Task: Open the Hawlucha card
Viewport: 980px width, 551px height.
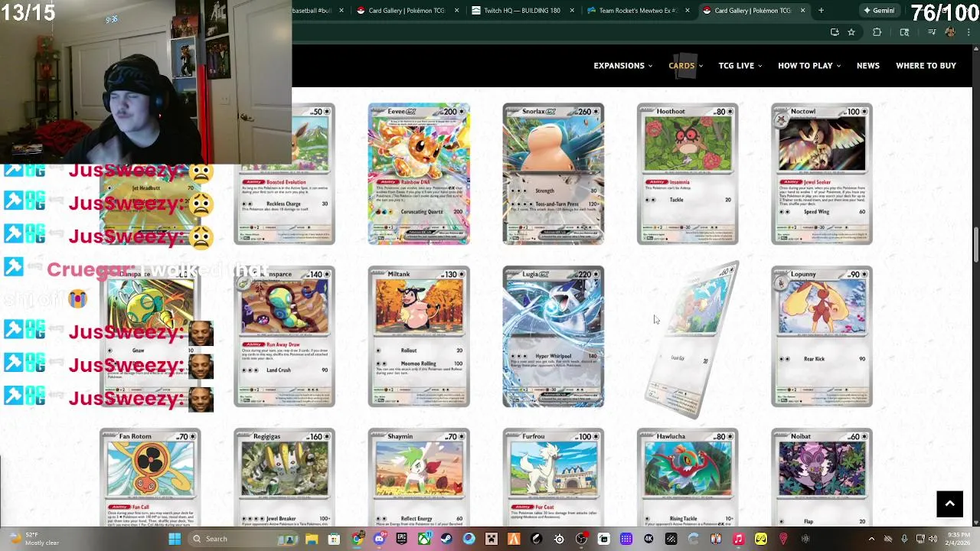Action: (688, 477)
